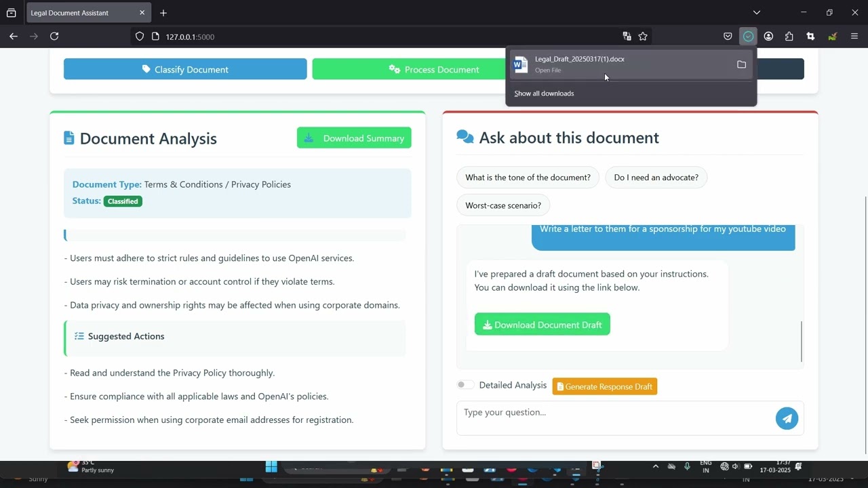Reload the current page
Screen dimensions: 868x488
click(54, 37)
